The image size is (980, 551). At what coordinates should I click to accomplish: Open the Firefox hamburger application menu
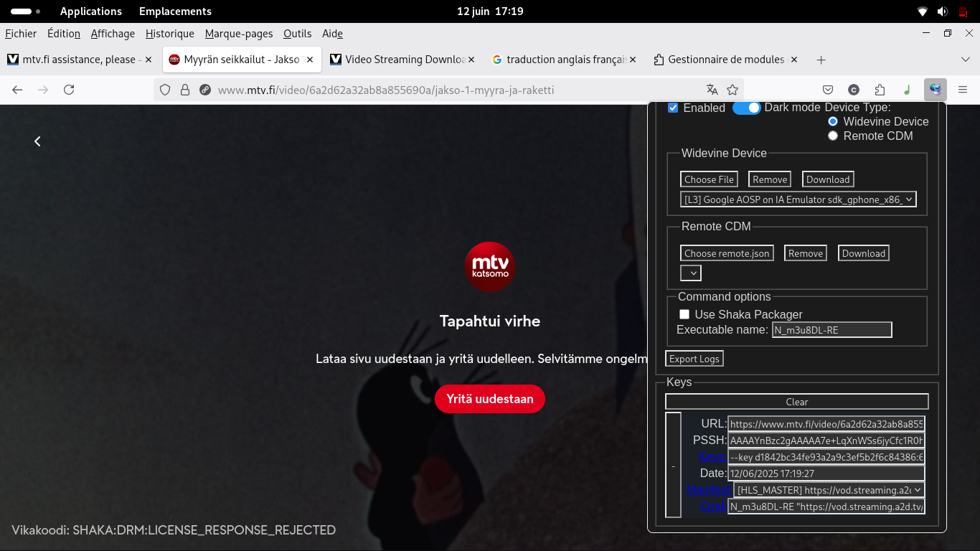963,90
